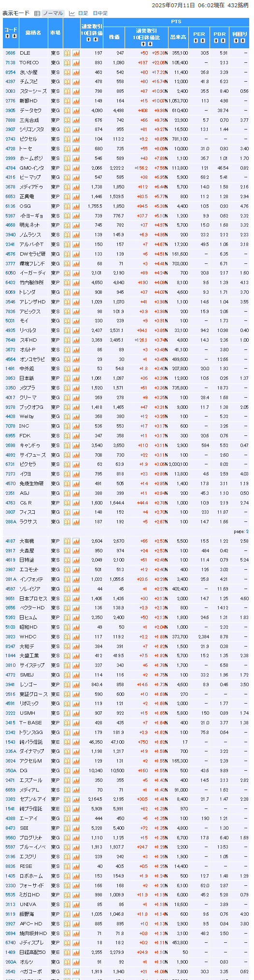Select the アルバイトT company name
This screenshot has height=980, width=254.
[31, 245]
